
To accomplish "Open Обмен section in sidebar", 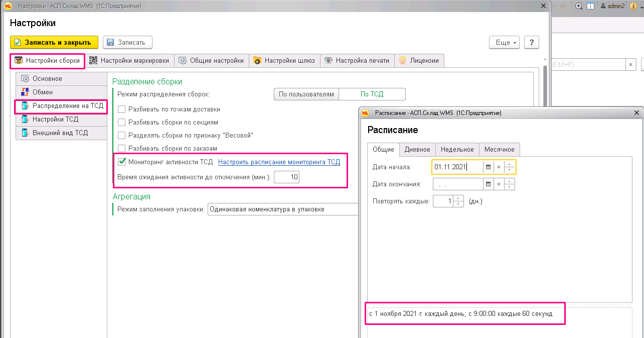I will point(62,92).
